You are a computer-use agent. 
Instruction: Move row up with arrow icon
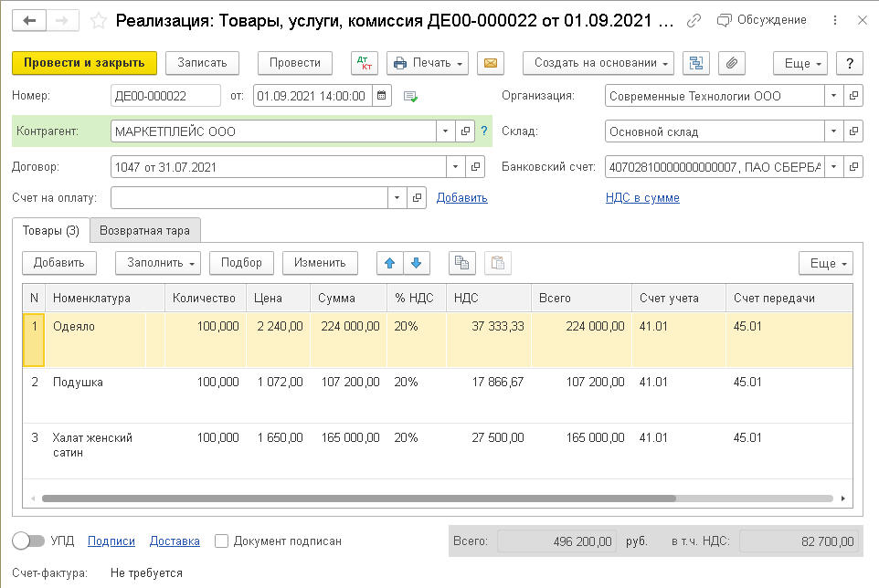[390, 263]
